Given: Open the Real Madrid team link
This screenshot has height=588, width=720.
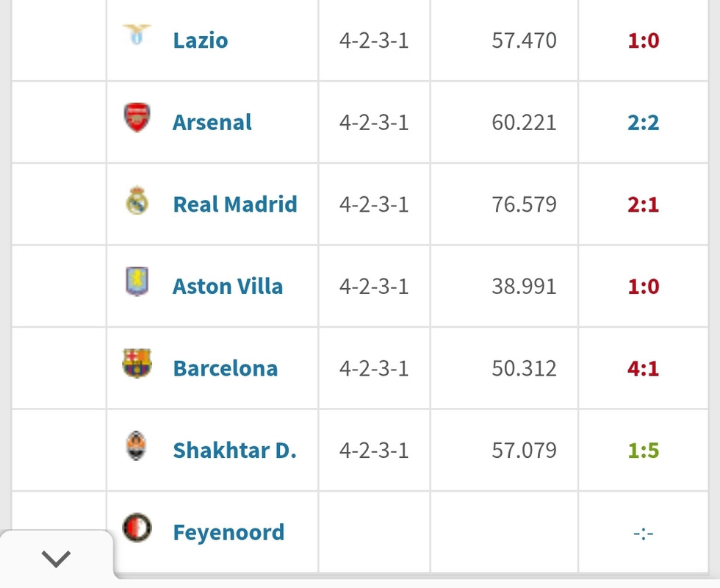Looking at the screenshot, I should (235, 204).
